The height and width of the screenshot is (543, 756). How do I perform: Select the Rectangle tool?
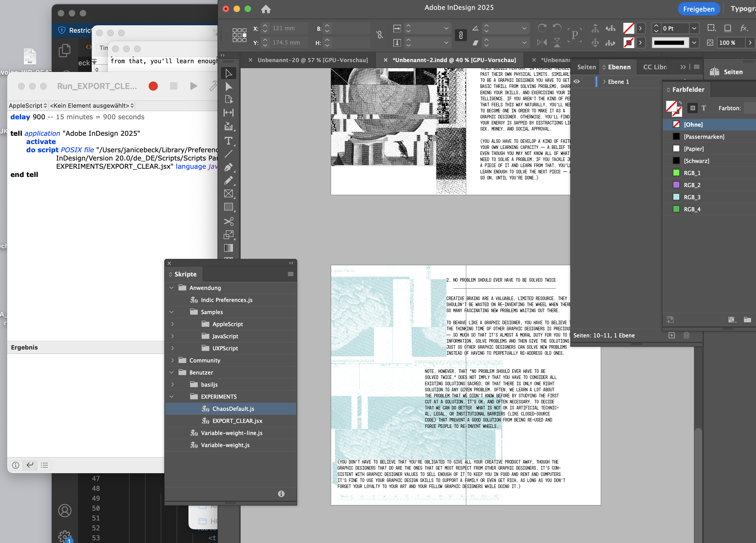point(229,207)
